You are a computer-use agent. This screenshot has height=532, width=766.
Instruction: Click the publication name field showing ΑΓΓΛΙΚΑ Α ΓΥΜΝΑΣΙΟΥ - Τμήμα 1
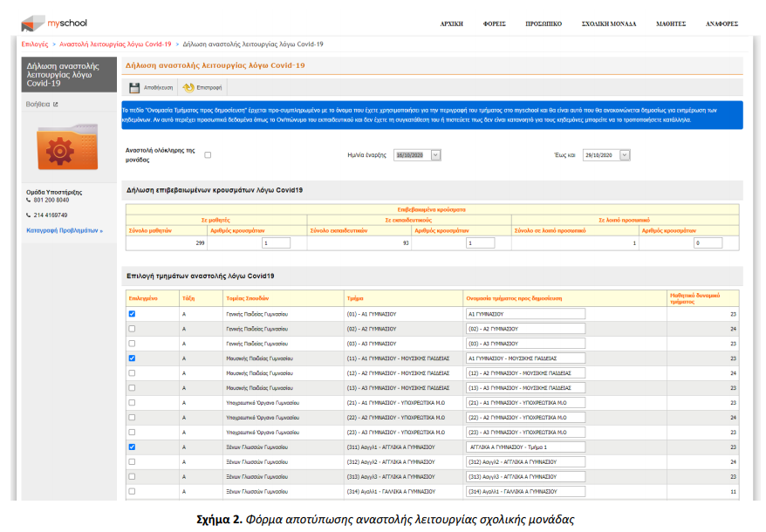tap(524, 447)
